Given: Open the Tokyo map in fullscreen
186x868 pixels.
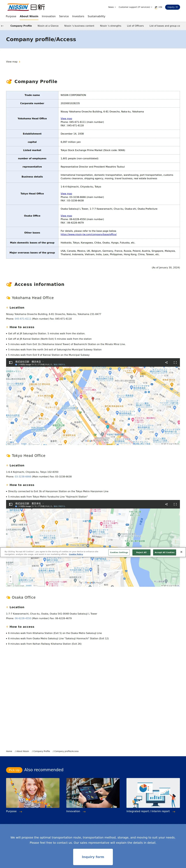Looking at the screenshot, I should coord(175,504).
